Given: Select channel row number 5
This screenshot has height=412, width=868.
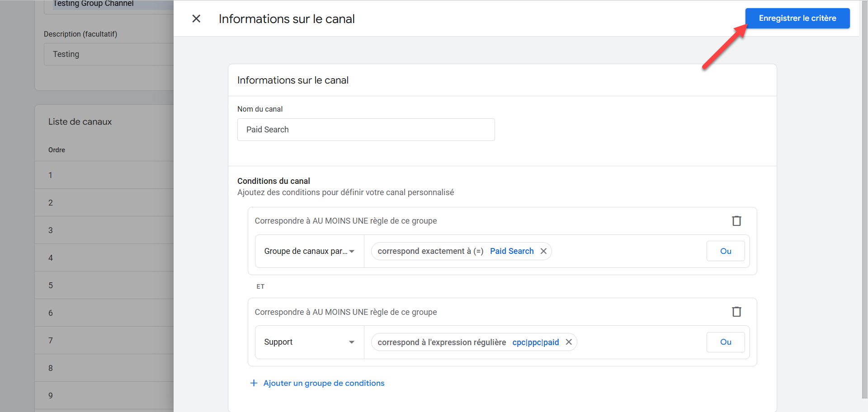Looking at the screenshot, I should coord(104,286).
